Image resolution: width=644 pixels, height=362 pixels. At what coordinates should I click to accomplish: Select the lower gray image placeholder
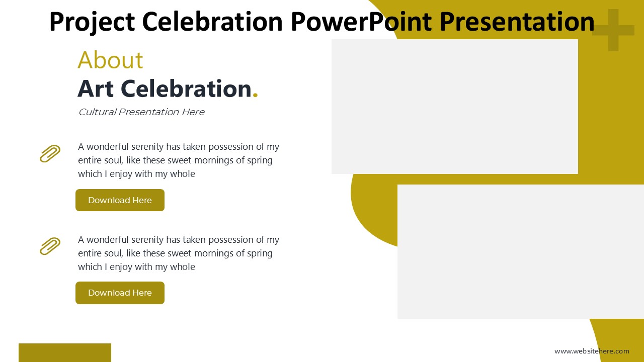520,251
